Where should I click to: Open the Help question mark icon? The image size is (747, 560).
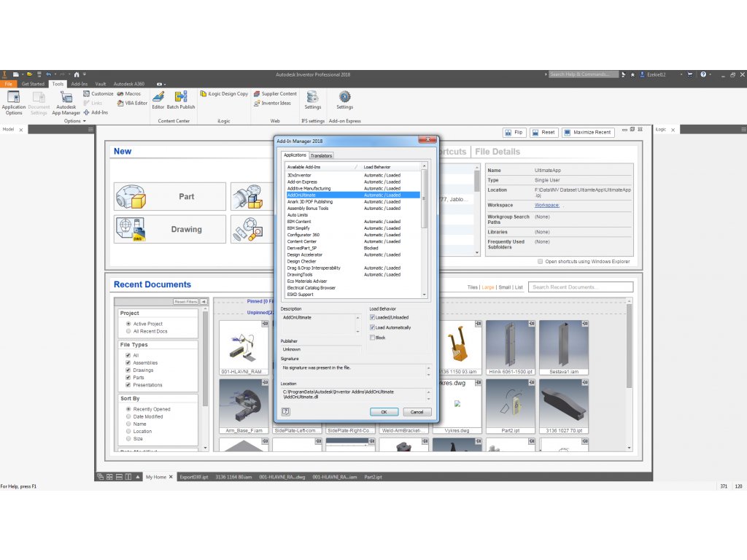coord(703,74)
